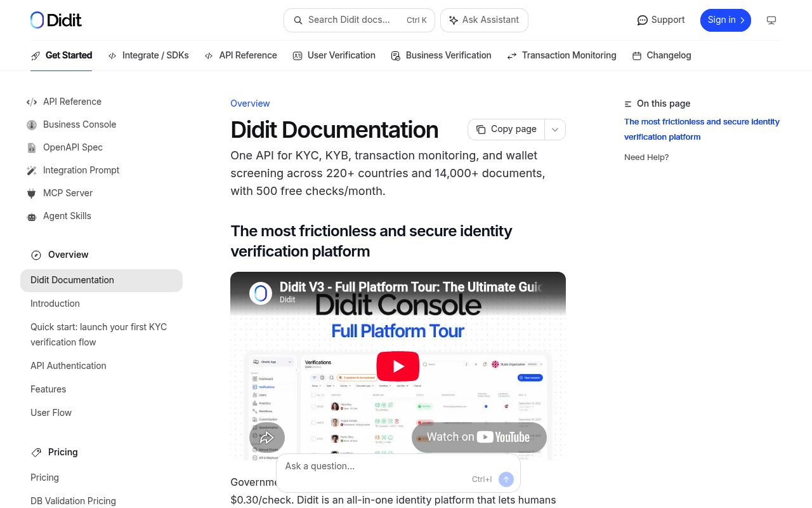Viewport: 812px width, 508px height.
Task: Switch to API Reference tab
Action: pyautogui.click(x=241, y=56)
